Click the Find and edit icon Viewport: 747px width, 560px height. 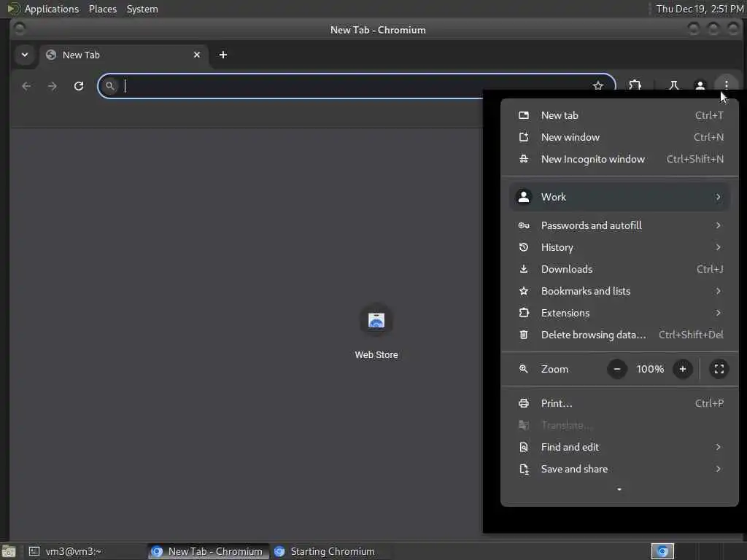524,447
